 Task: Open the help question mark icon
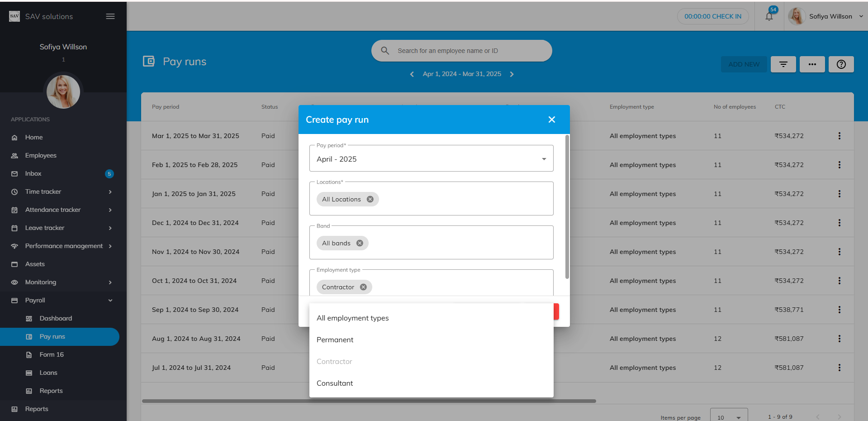point(841,64)
